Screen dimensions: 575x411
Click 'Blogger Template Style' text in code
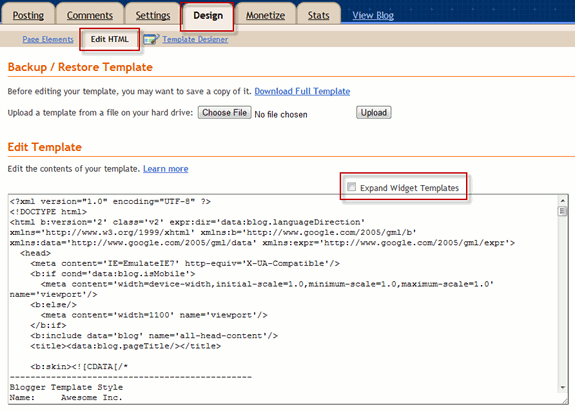66,387
